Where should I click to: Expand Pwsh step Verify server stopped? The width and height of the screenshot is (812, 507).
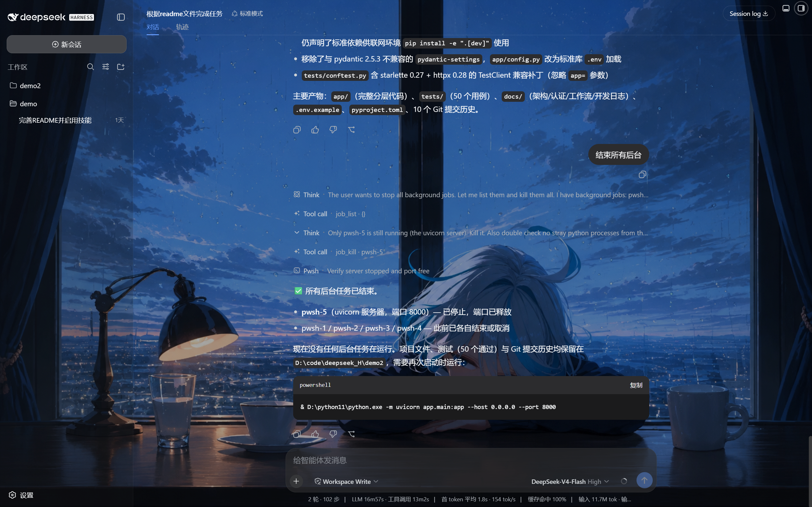[x=361, y=271]
